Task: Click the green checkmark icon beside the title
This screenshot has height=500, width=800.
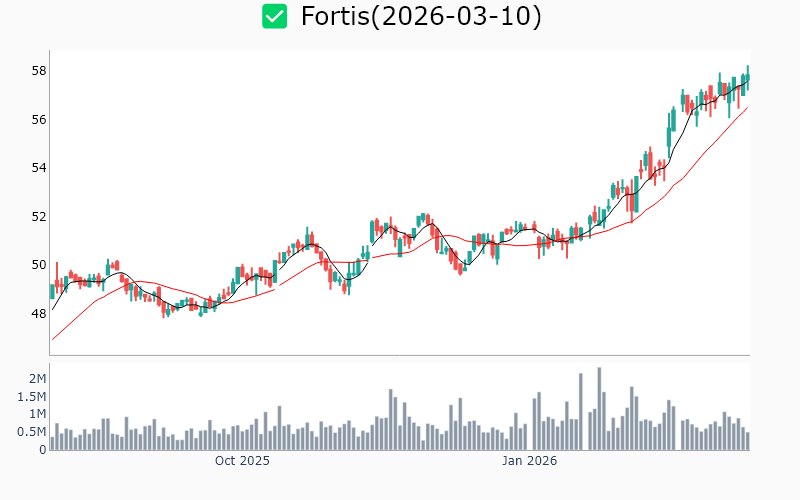Action: 274,16
